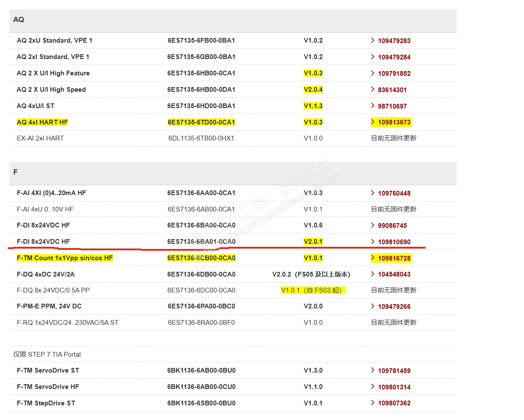Select F-AI 4XI (0)4..20mA HF name
524x420 pixels.
coord(51,193)
